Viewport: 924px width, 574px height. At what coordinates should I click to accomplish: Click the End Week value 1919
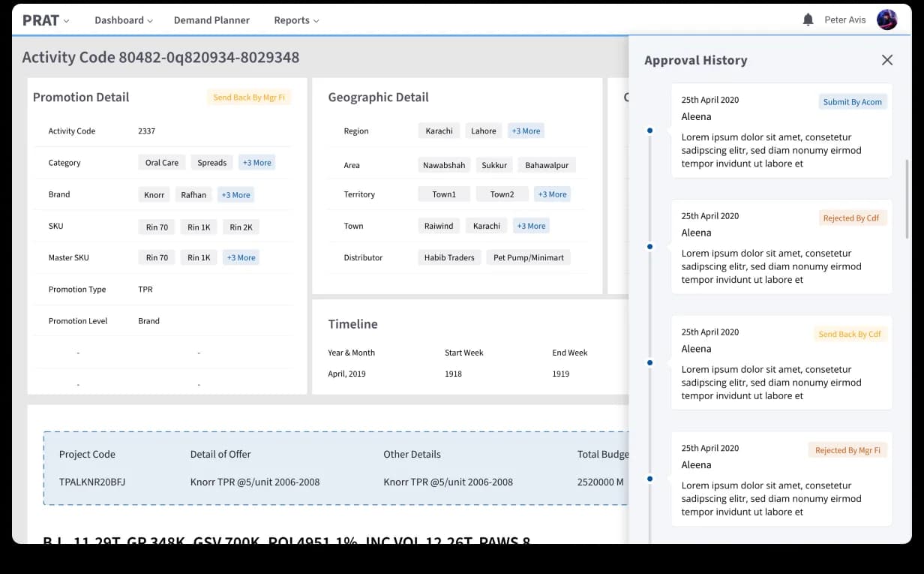pyautogui.click(x=561, y=374)
